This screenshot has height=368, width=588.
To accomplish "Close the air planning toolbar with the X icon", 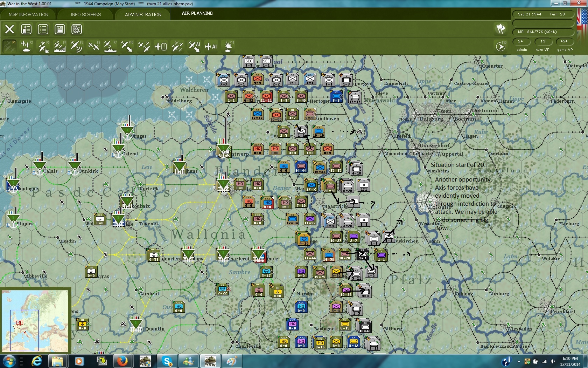I will 9,29.
